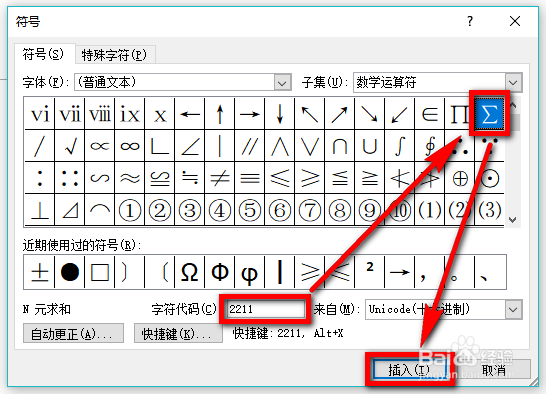546x394 pixels.
Task: Pick the element-of ∈ symbol
Action: point(429,114)
